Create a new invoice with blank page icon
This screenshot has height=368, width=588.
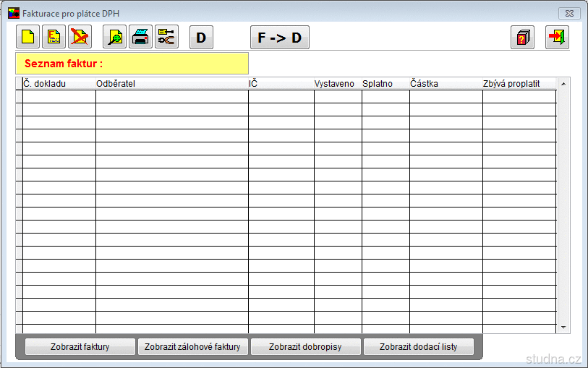coord(27,37)
